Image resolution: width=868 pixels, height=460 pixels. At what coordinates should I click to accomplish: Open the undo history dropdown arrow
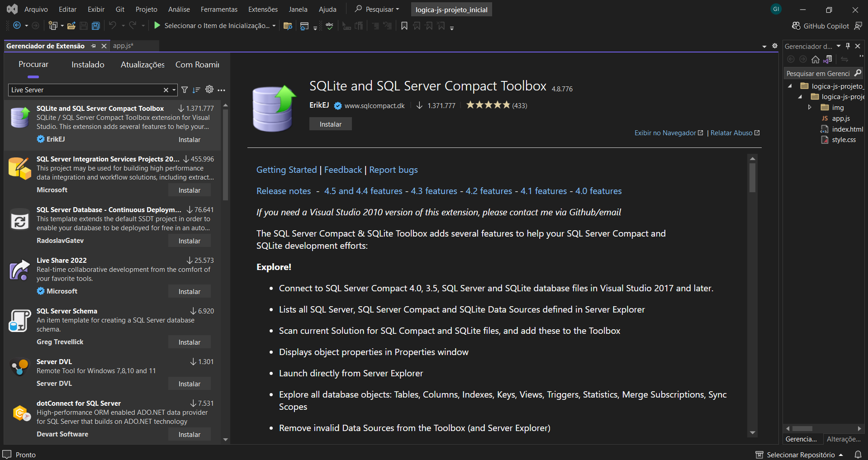(x=123, y=26)
